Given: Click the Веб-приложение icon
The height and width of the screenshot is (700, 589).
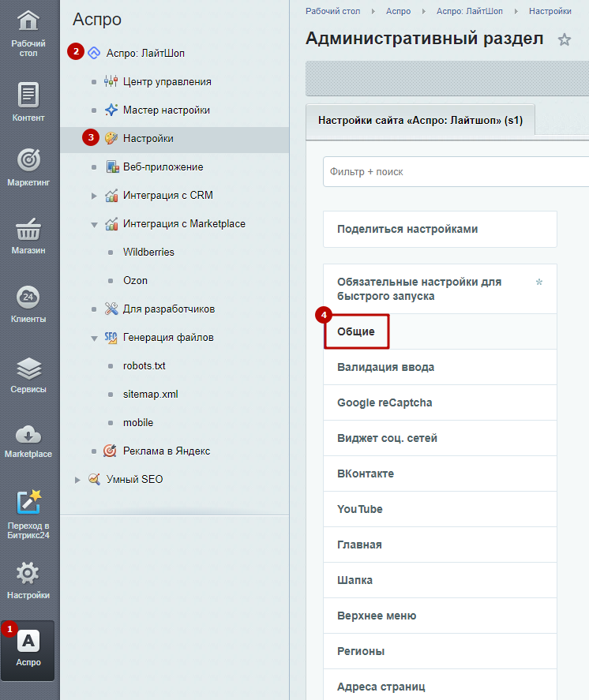Looking at the screenshot, I should (112, 167).
